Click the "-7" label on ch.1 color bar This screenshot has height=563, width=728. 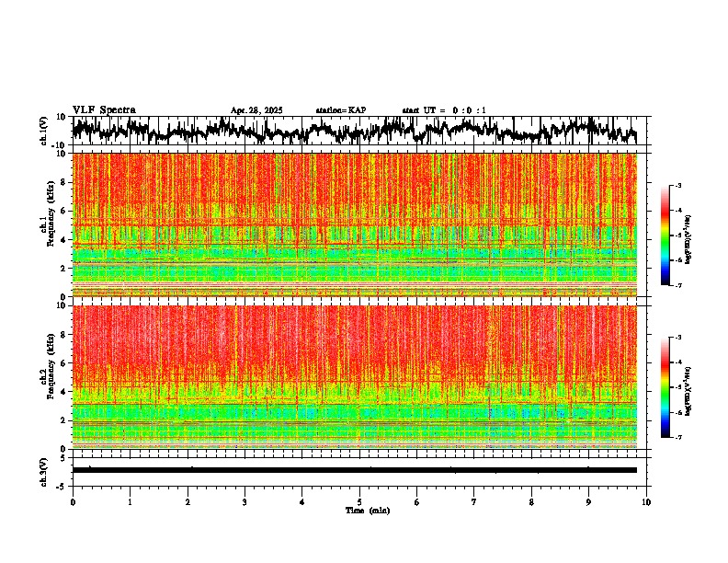pyautogui.click(x=678, y=285)
